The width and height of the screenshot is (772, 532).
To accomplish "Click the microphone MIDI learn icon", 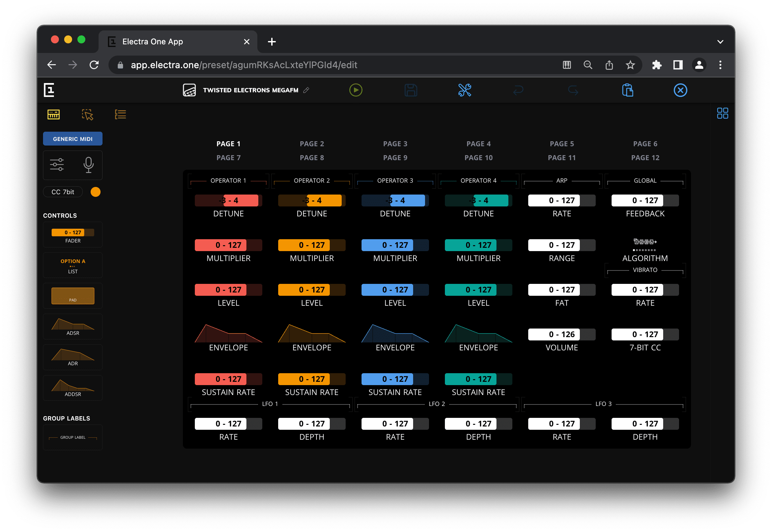I will tap(88, 165).
